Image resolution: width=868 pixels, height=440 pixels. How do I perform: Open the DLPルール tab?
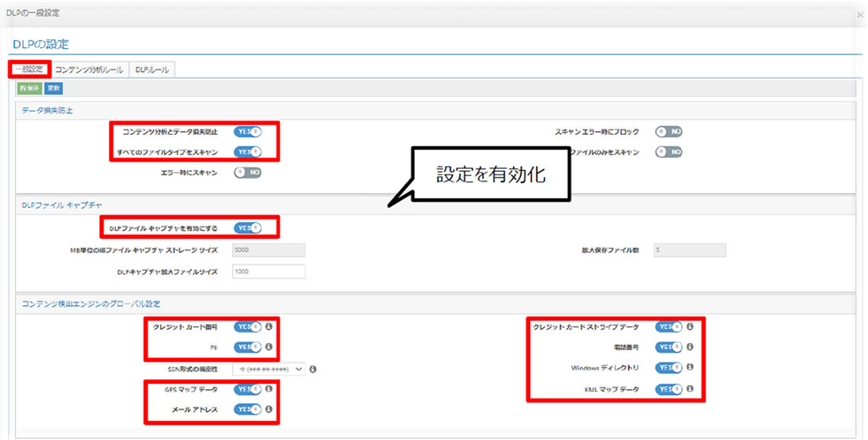click(x=152, y=69)
